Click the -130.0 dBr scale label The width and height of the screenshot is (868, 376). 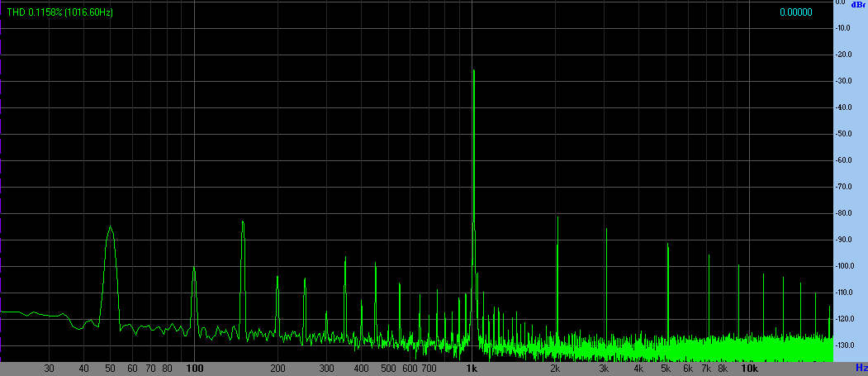(843, 345)
